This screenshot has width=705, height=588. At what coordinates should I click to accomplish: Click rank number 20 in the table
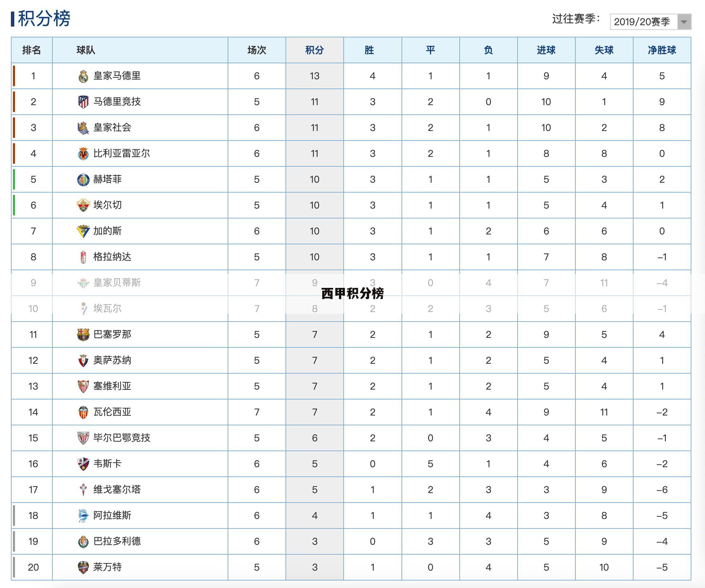[33, 567]
